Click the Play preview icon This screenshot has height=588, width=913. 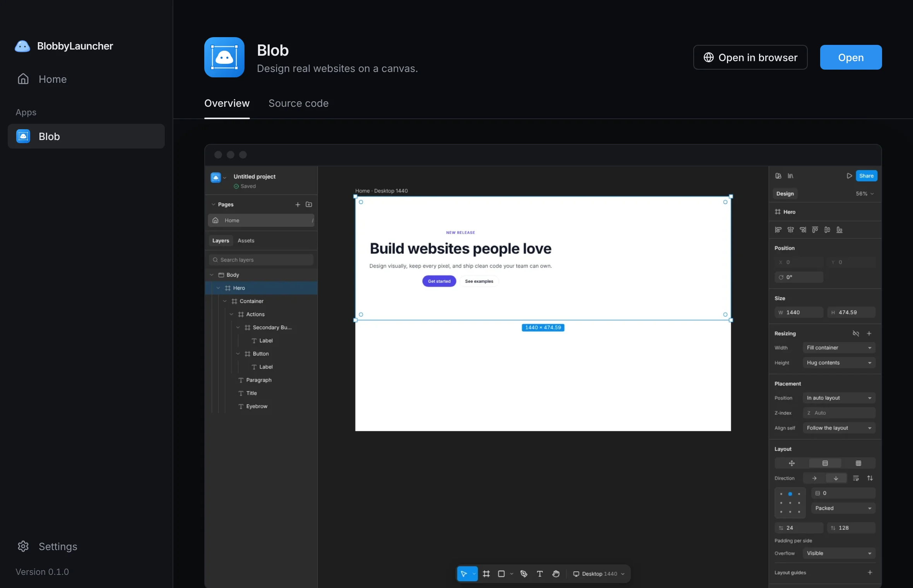(849, 176)
